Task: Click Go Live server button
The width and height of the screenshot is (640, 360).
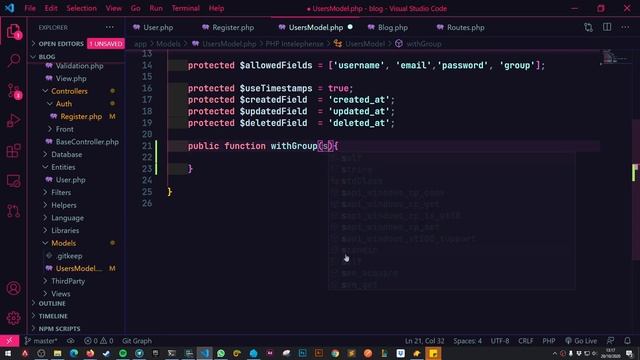Action: point(581,340)
